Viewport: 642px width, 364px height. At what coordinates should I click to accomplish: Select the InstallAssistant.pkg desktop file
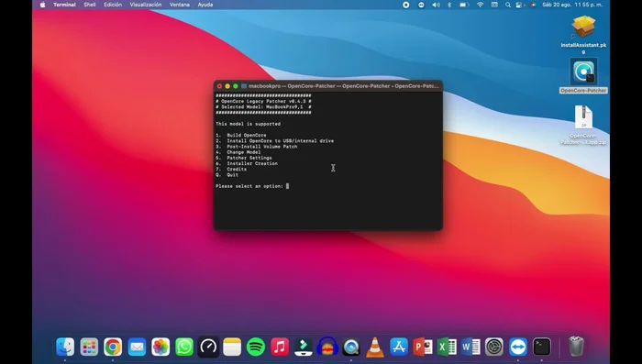pyautogui.click(x=583, y=35)
